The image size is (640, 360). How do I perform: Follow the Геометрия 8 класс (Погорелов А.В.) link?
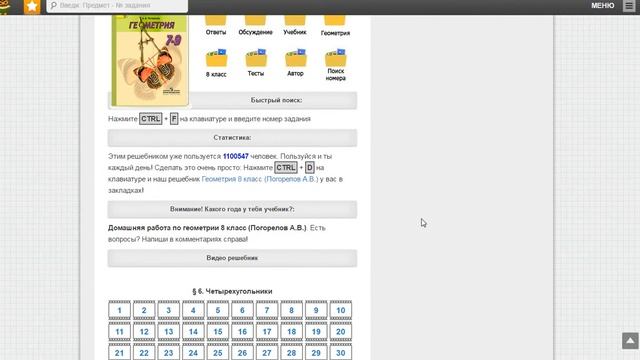click(x=260, y=179)
